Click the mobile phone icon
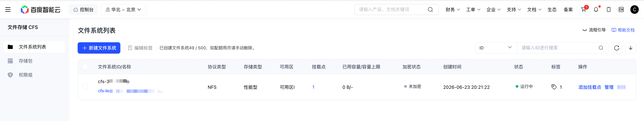The image size is (644, 121). [x=609, y=9]
